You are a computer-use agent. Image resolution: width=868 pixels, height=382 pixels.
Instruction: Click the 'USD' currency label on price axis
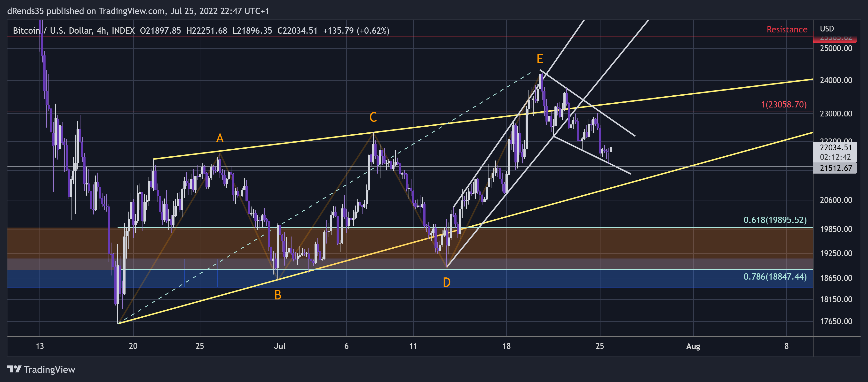[827, 29]
